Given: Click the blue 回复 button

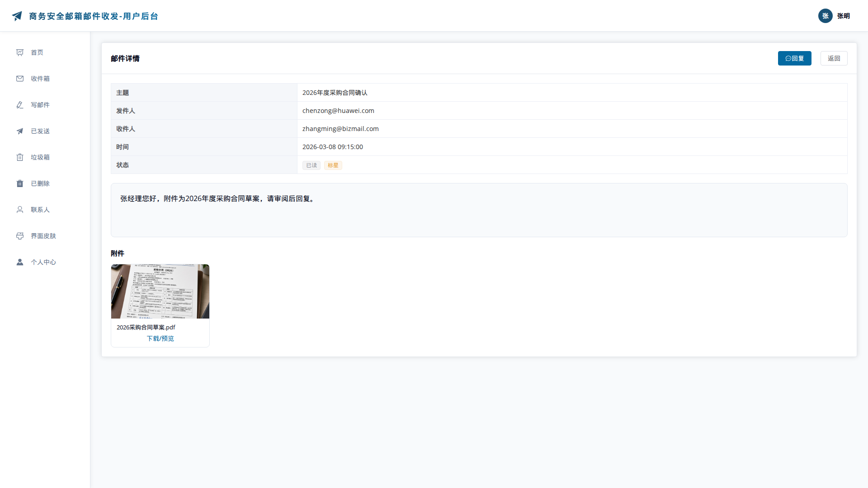Looking at the screenshot, I should 794,58.
